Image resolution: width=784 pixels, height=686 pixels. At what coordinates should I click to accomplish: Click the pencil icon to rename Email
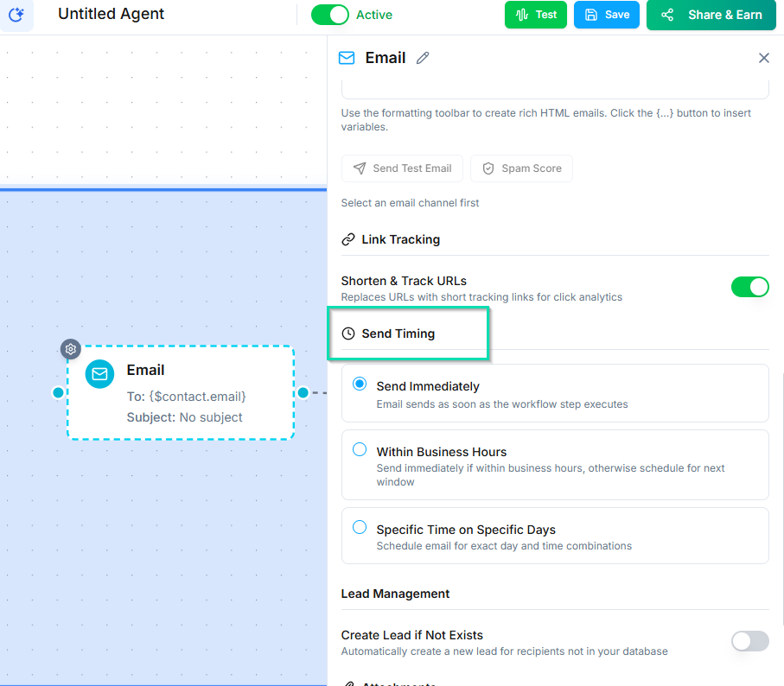pyautogui.click(x=423, y=58)
